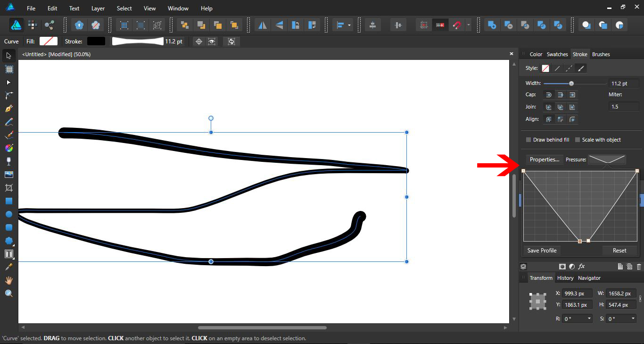Select the Pen tool

[x=8, y=109]
